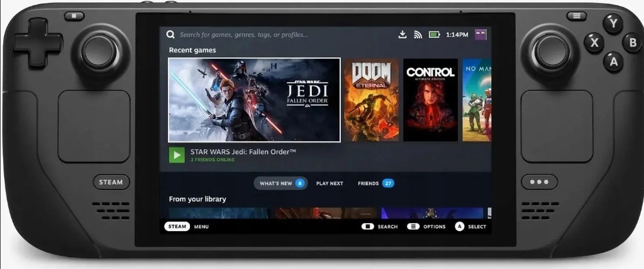
Task: Click the wireless network signal icon
Action: click(418, 35)
